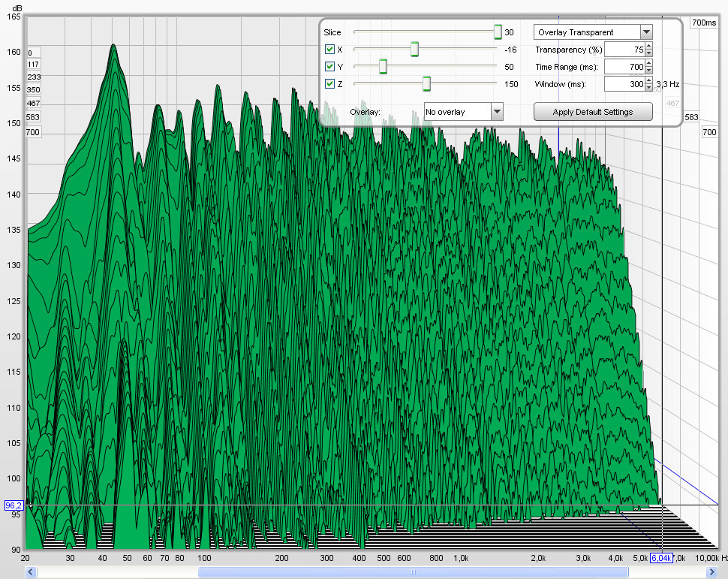728x579 pixels.
Task: Click the '700' time slice label at left
Action: pos(33,132)
